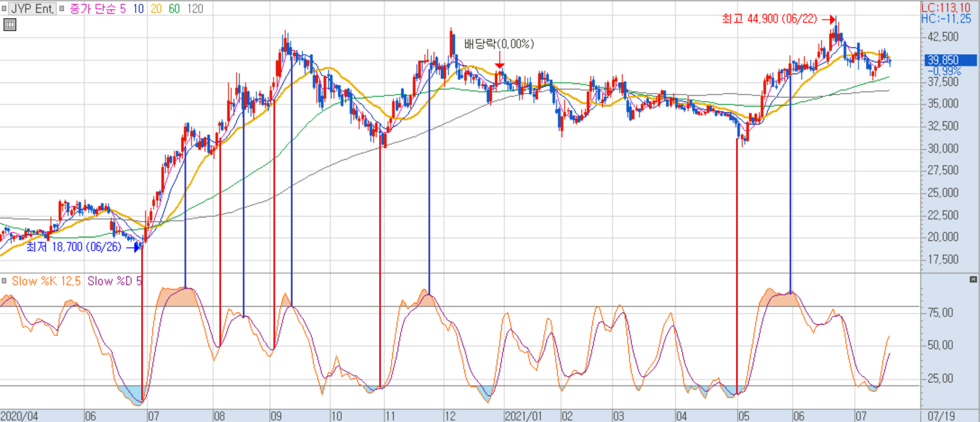Toggle the square before 종가 단순 label
The height and width of the screenshot is (422, 980).
tap(62, 9)
